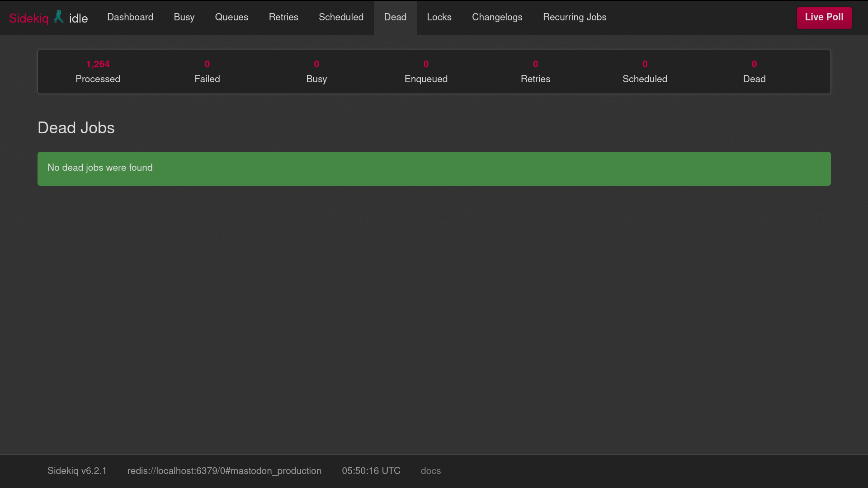Switch to the Busy tab
This screenshot has height=488, width=868.
coord(184,17)
